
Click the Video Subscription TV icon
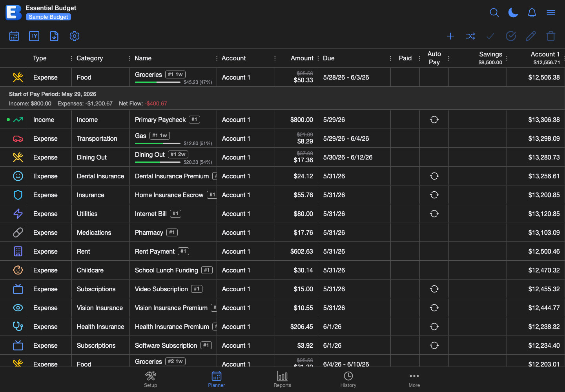pyautogui.click(x=18, y=289)
